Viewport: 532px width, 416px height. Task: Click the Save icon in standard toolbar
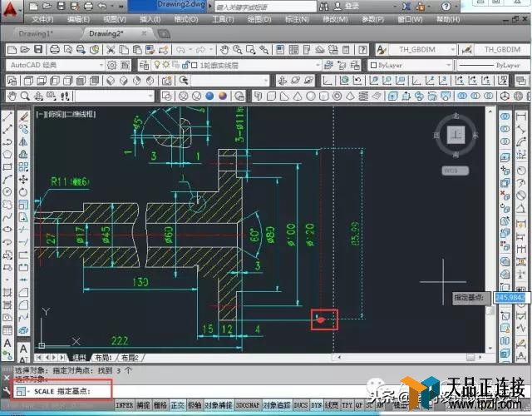[38, 50]
